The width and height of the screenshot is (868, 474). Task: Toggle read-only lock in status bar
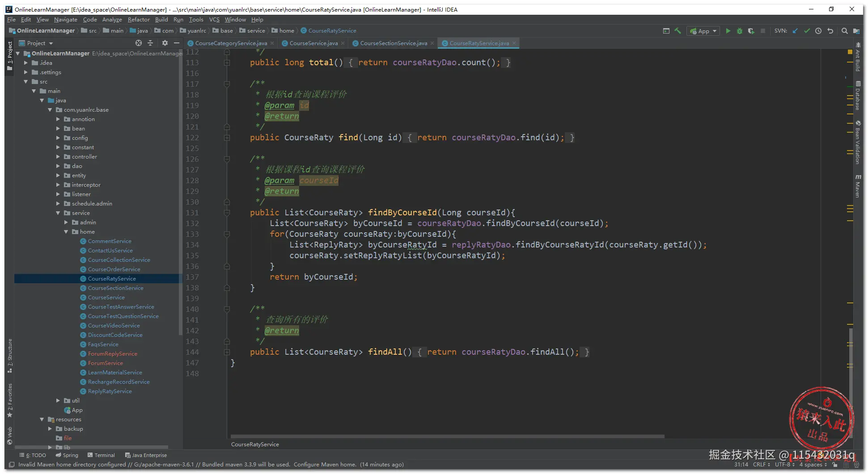click(835, 465)
